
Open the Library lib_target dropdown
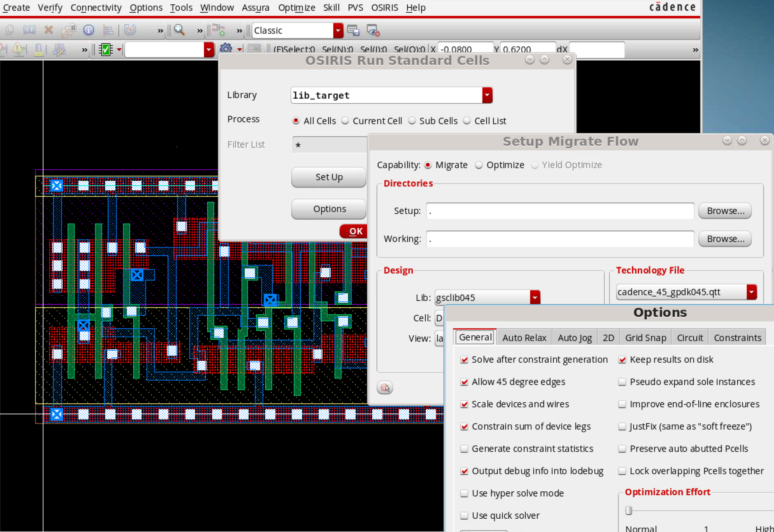(487, 95)
